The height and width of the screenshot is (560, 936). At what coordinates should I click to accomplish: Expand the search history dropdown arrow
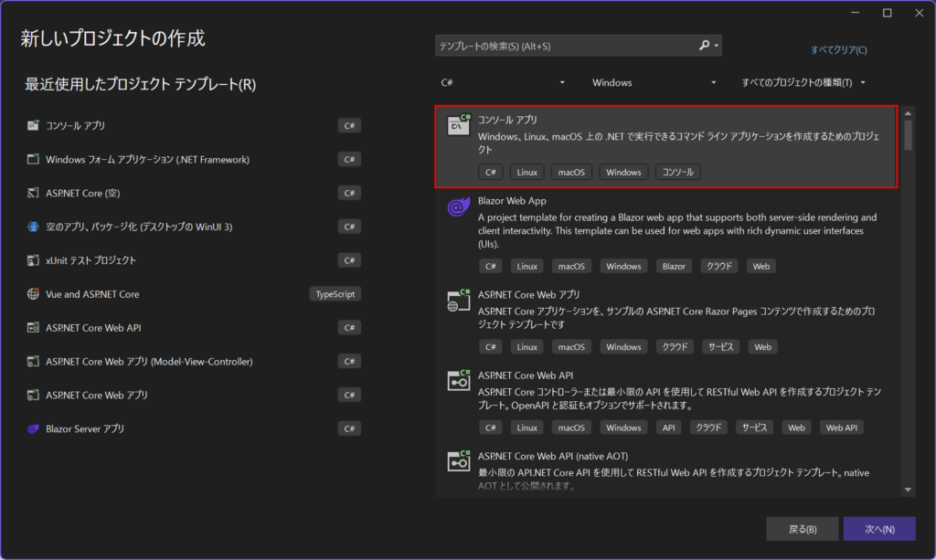717,46
